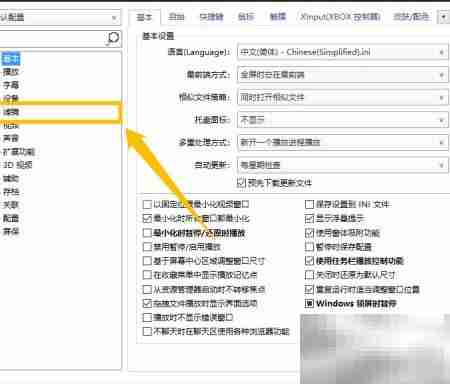450x384 pixels.
Task: Select 视频 in the settings tree
Action: tap(11, 126)
